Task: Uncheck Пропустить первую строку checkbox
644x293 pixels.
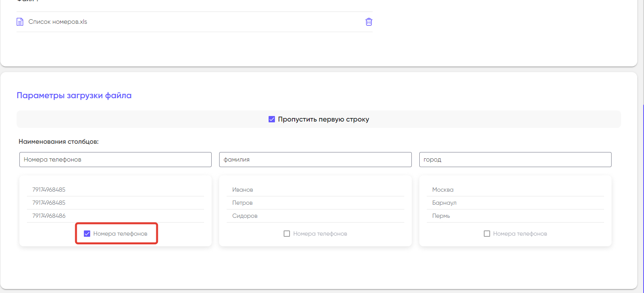Action: [272, 119]
